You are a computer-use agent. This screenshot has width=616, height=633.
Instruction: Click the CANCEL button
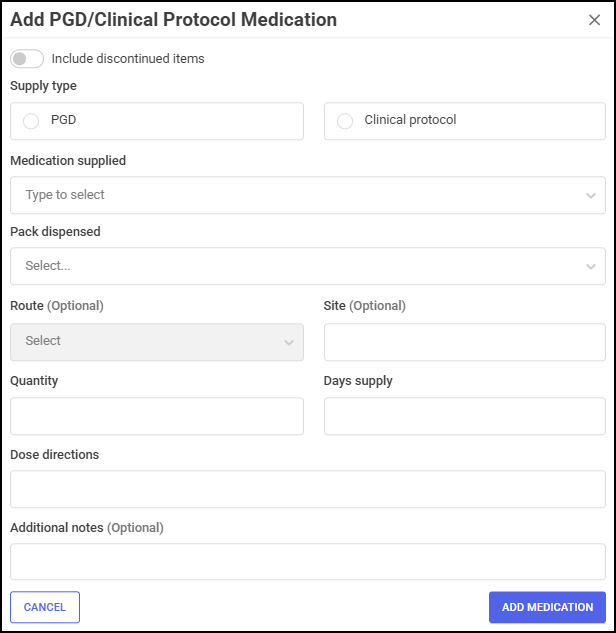(x=45, y=607)
